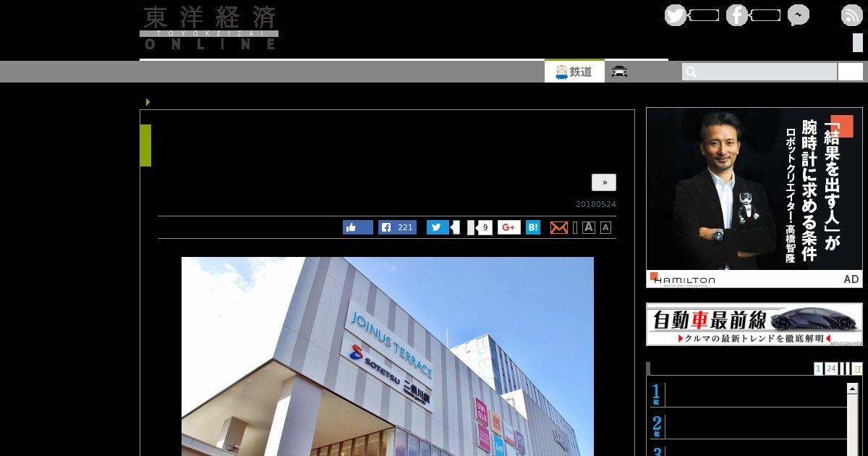Viewport: 868px width, 456px height.
Task: Open the rank 1 article entry
Action: 748,395
